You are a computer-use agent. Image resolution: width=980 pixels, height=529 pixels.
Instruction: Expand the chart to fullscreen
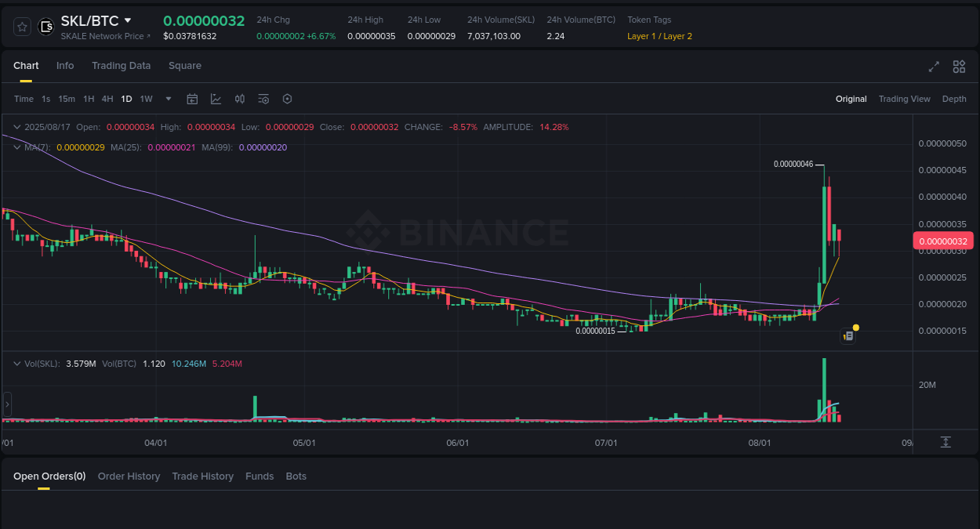934,67
